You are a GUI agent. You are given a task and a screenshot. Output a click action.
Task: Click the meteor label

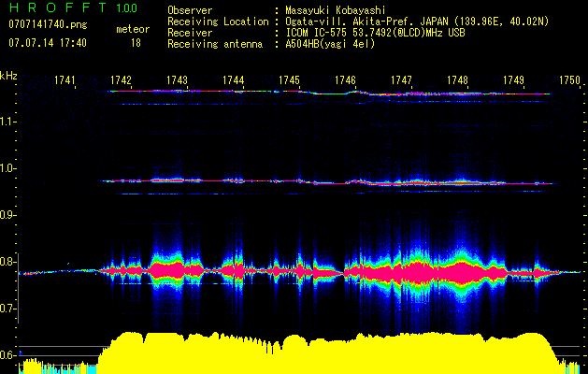tap(133, 29)
